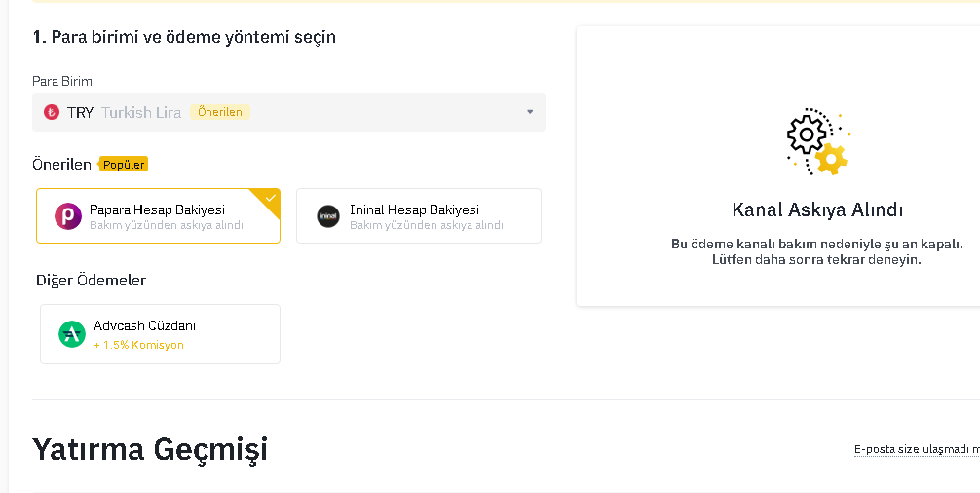Open the E-posta size ulaşmadı link
The image size is (980, 493).
[x=917, y=449]
